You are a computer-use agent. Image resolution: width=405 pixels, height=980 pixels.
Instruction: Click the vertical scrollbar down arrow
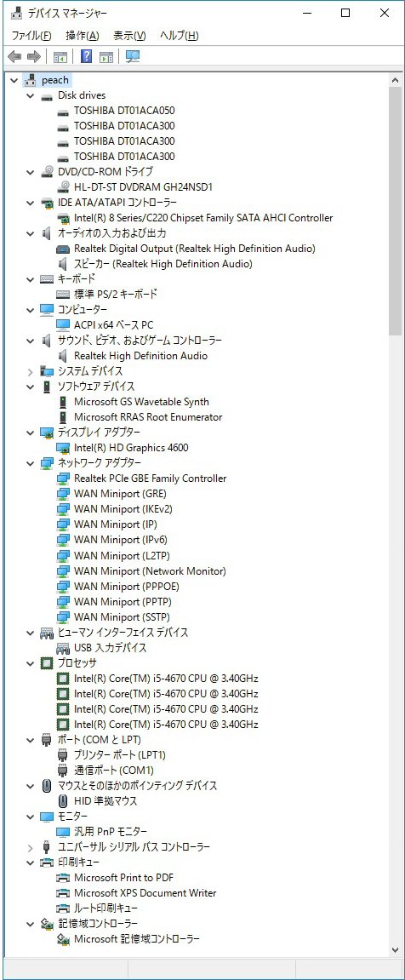tap(395, 950)
